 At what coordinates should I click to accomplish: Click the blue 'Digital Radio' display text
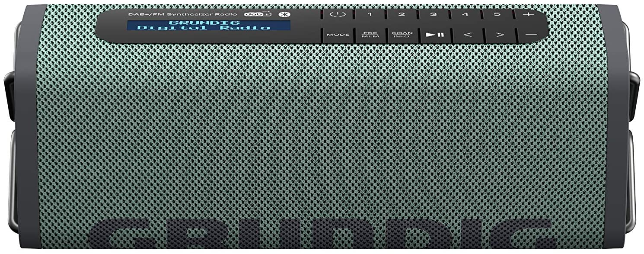pyautogui.click(x=204, y=28)
